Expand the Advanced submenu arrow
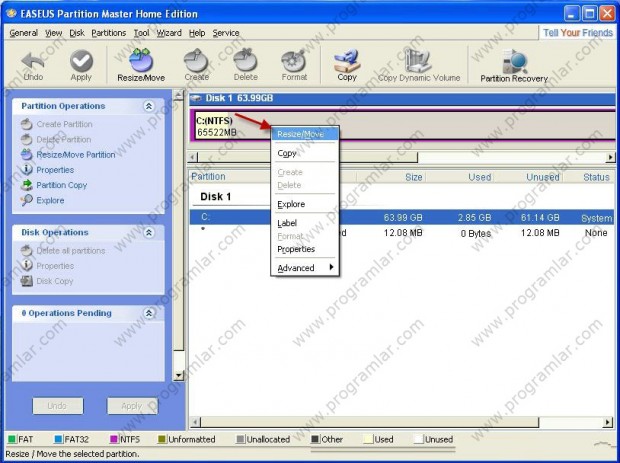 331,267
